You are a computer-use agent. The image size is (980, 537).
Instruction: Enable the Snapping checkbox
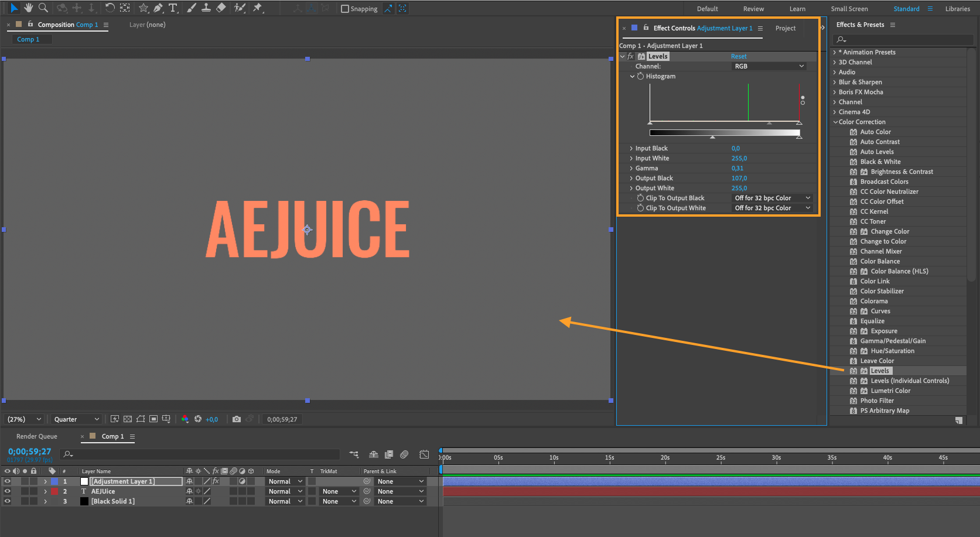(x=345, y=9)
